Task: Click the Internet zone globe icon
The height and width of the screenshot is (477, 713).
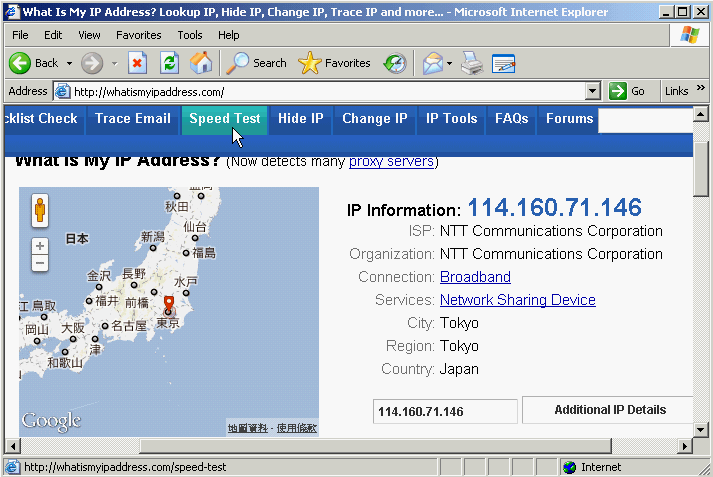Action: tap(569, 467)
